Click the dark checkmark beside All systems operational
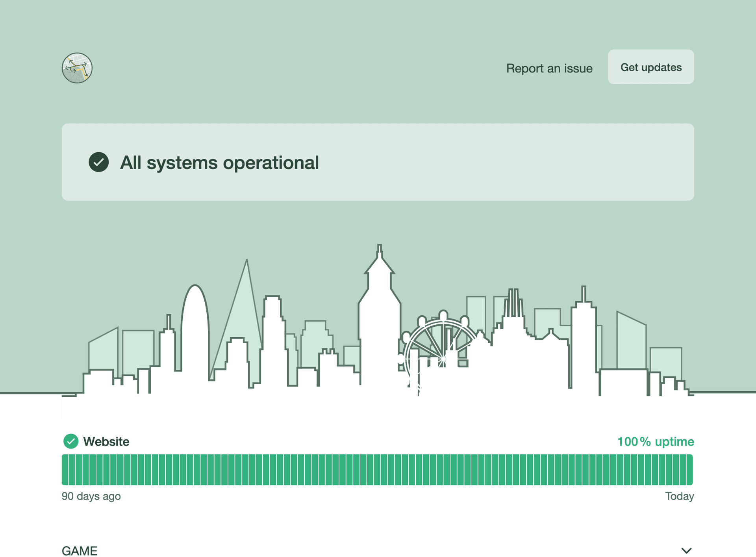The height and width of the screenshot is (557, 756). (x=98, y=162)
